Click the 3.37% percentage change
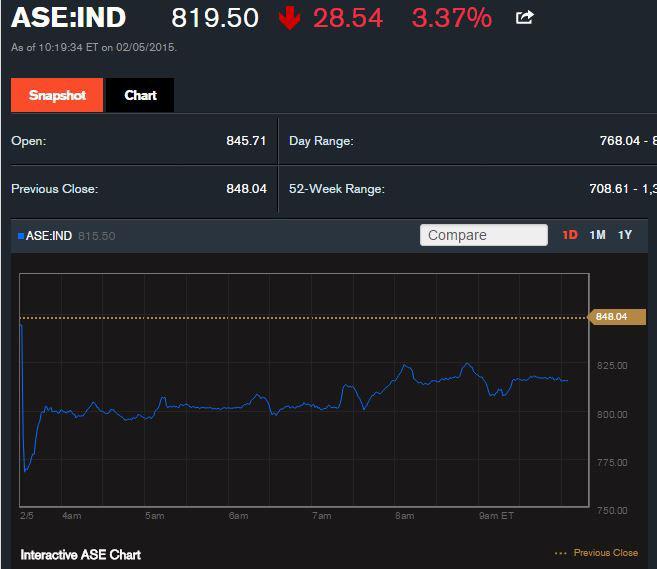The image size is (657, 569). point(452,18)
